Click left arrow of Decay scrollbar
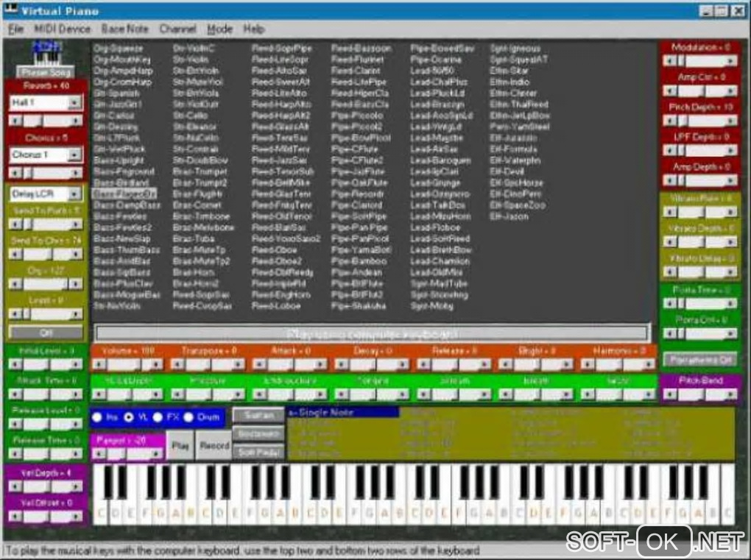Image resolution: width=751 pixels, height=560 pixels. pyautogui.click(x=342, y=365)
